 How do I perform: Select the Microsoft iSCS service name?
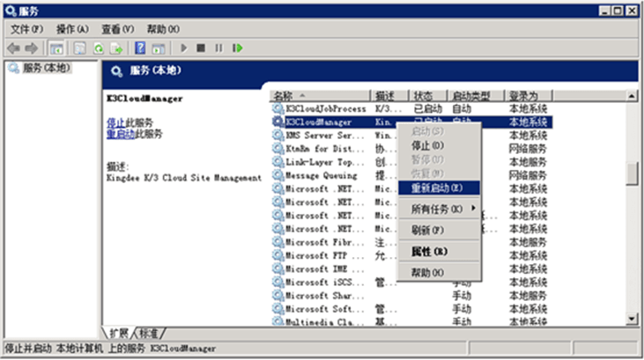pos(325,283)
